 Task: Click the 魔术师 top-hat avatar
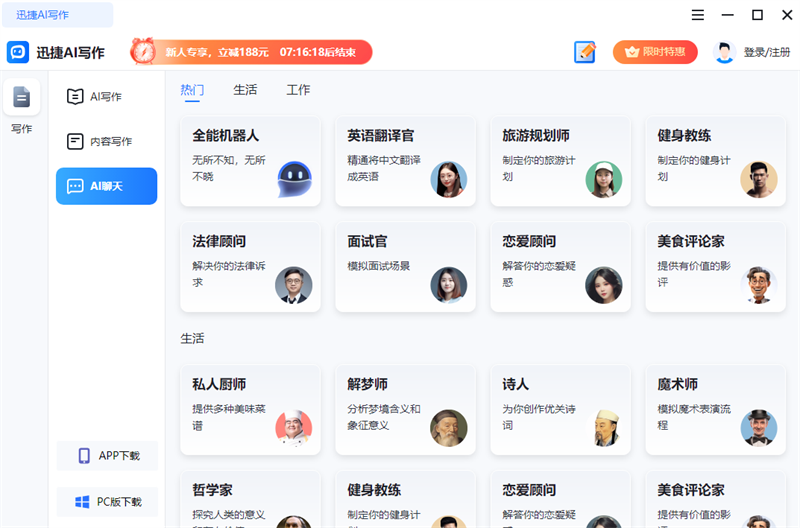click(759, 428)
